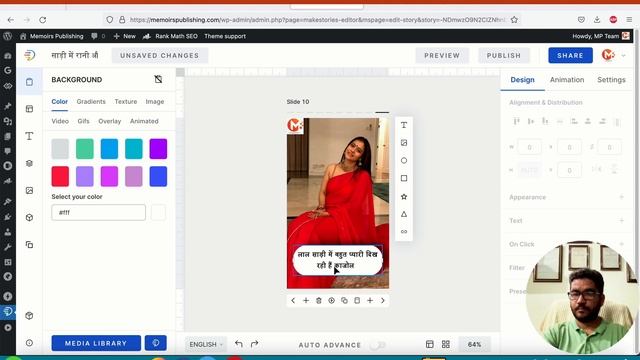Toggle the layout view icon

(429, 344)
